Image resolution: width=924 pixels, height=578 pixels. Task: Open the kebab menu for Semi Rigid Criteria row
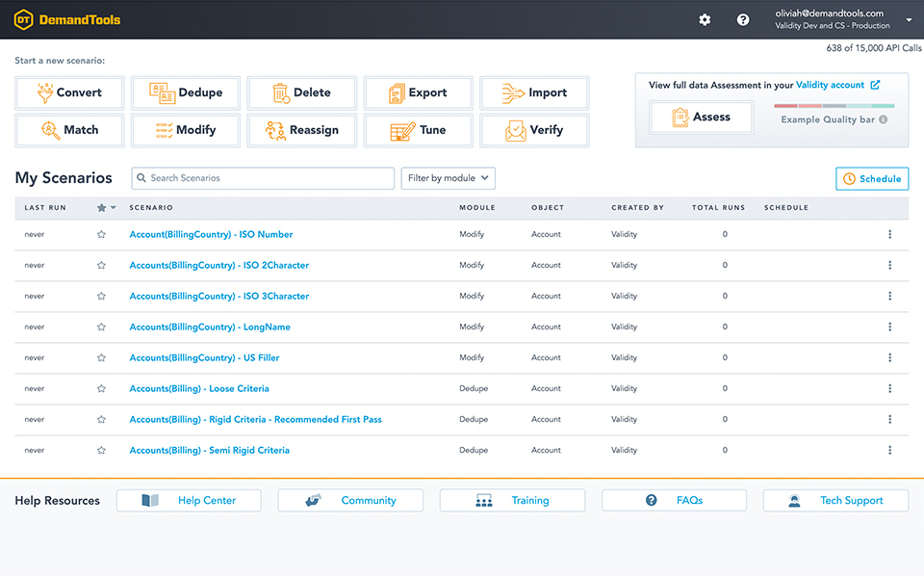point(889,450)
